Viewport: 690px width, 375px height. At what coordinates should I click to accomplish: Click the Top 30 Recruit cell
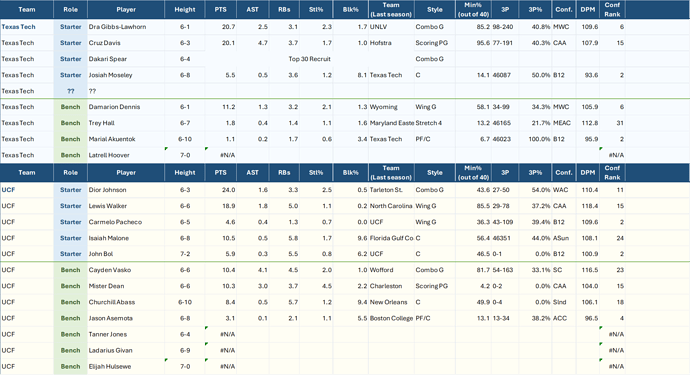pyautogui.click(x=309, y=59)
